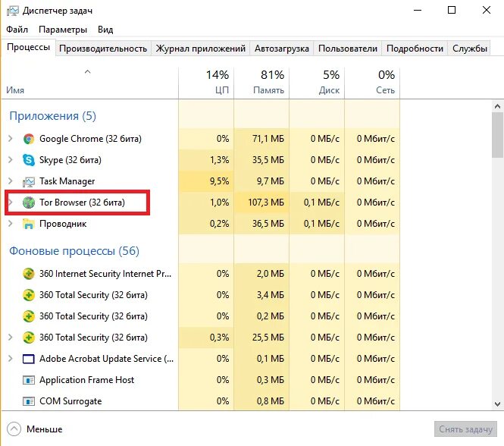This screenshot has width=504, height=446.
Task: Click the Skype process icon
Action: 29,160
